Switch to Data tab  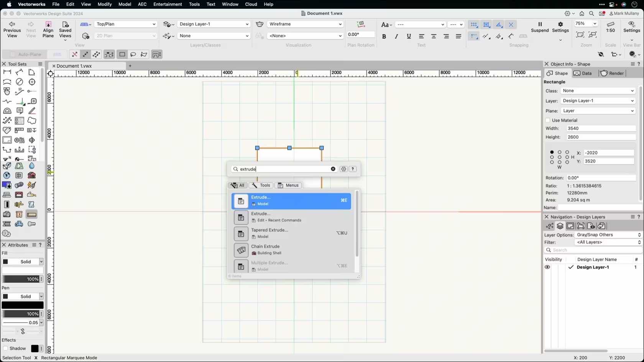point(583,73)
